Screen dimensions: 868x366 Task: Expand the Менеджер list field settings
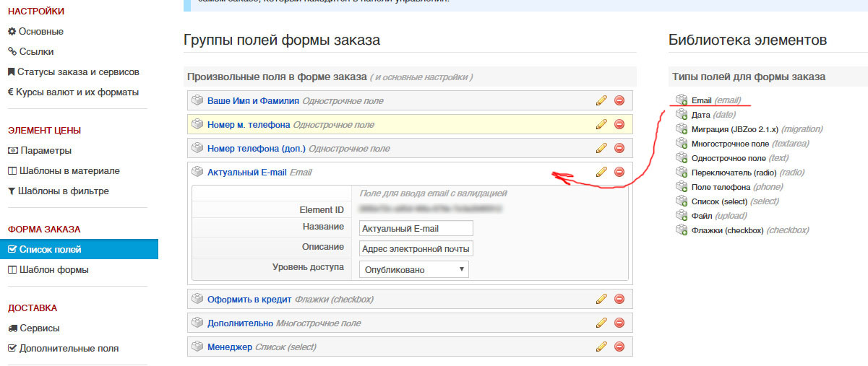[x=230, y=347]
